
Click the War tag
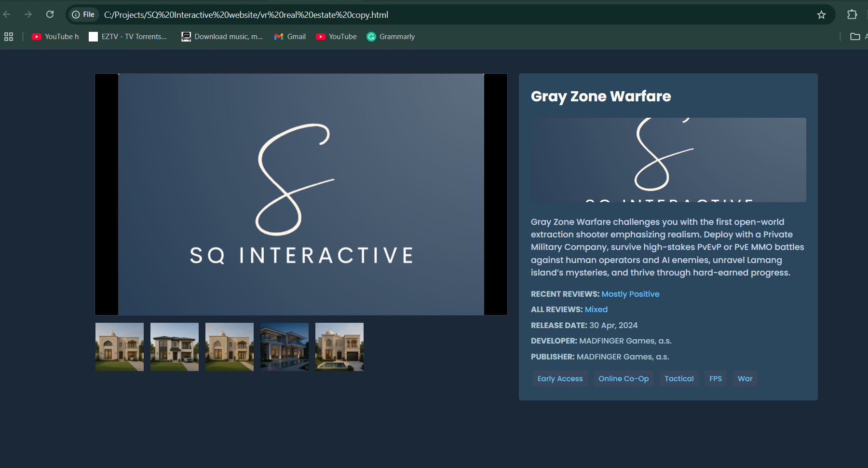click(745, 379)
